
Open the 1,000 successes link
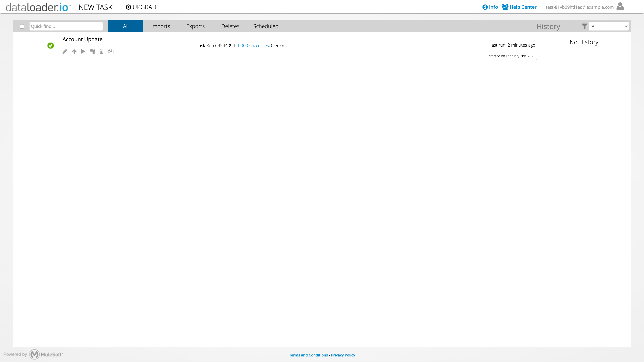(253, 45)
